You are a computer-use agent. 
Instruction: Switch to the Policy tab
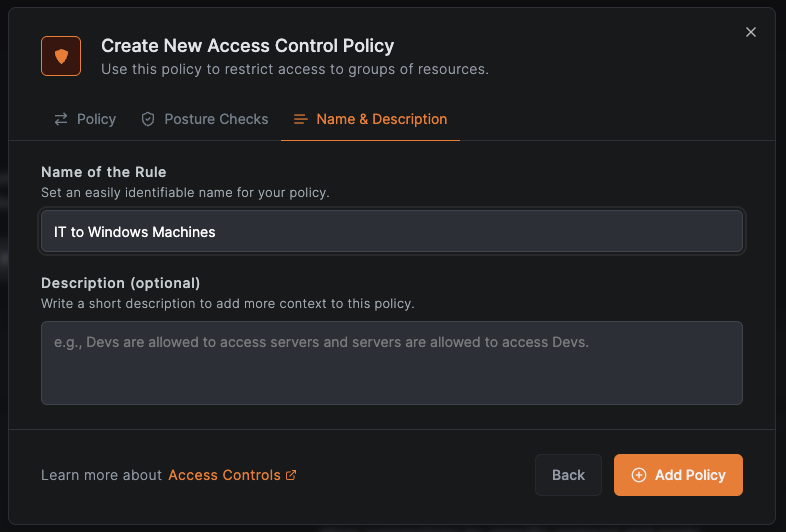[x=85, y=119]
